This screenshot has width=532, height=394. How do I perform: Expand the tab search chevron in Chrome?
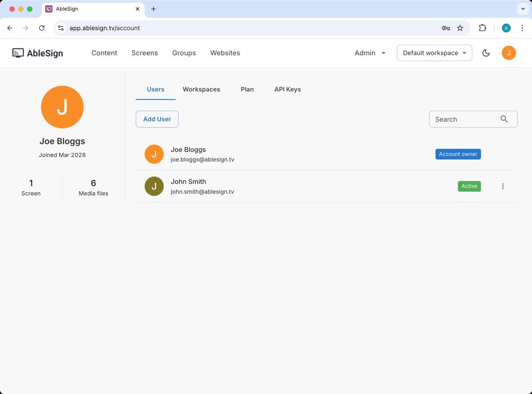tap(523, 9)
